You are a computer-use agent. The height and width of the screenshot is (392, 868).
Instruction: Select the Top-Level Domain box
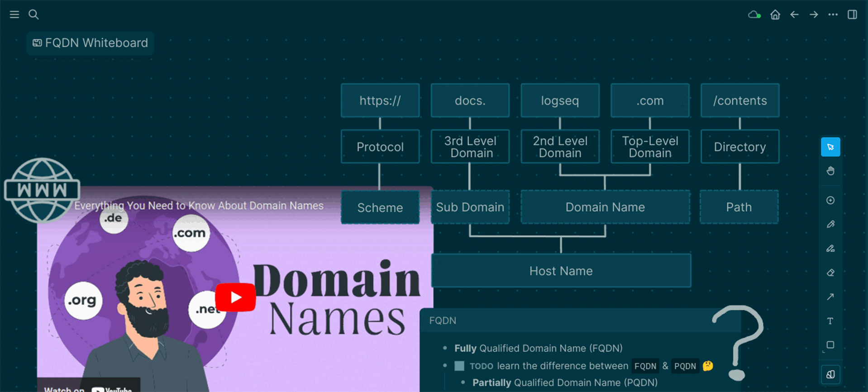point(650,147)
